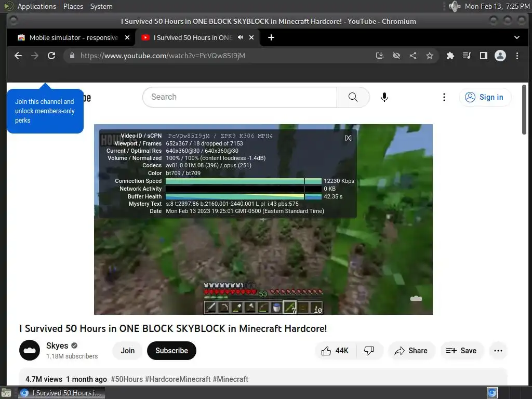Save the video to a playlist
The width and height of the screenshot is (532, 399).
point(461,351)
